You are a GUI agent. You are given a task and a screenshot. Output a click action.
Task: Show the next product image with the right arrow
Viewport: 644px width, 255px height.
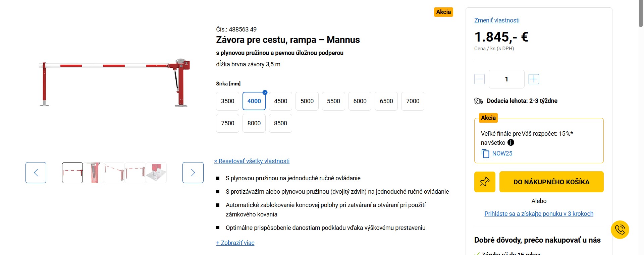193,173
